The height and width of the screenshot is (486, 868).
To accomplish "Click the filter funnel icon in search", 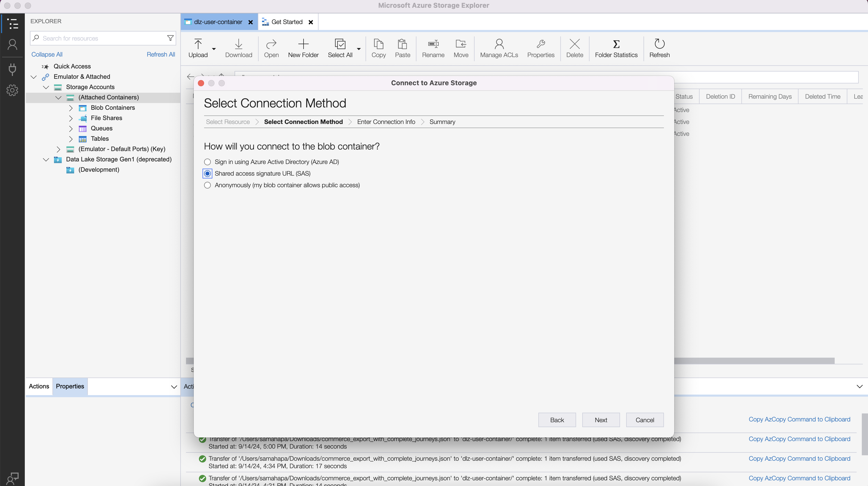I will [x=170, y=38].
